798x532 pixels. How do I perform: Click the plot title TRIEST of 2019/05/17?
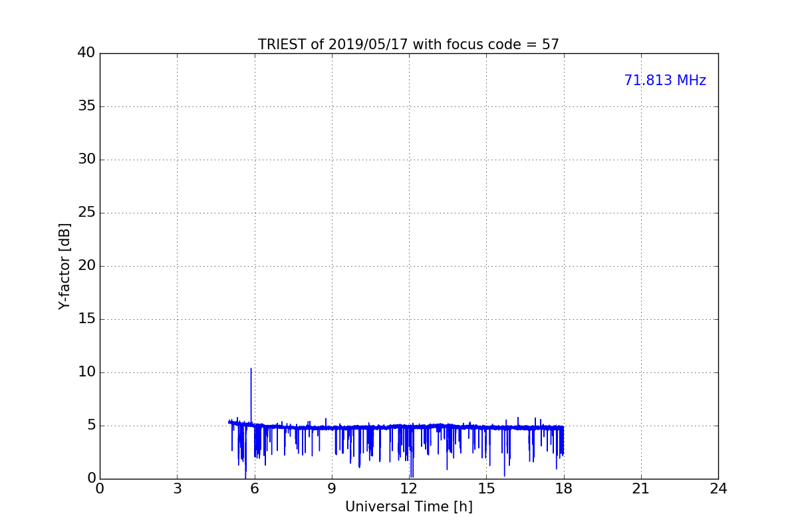coord(408,45)
